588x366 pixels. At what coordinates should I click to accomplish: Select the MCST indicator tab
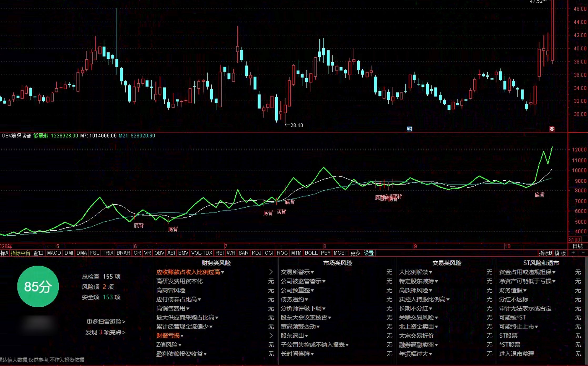340,253
